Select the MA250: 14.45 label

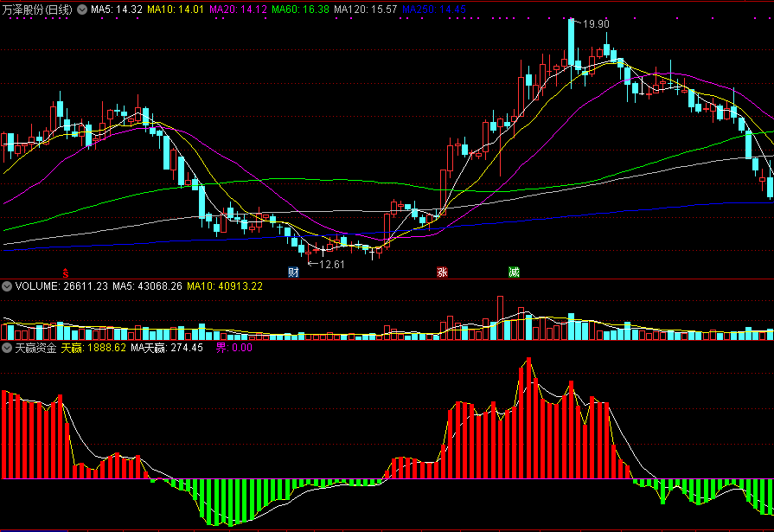pyautogui.click(x=434, y=10)
